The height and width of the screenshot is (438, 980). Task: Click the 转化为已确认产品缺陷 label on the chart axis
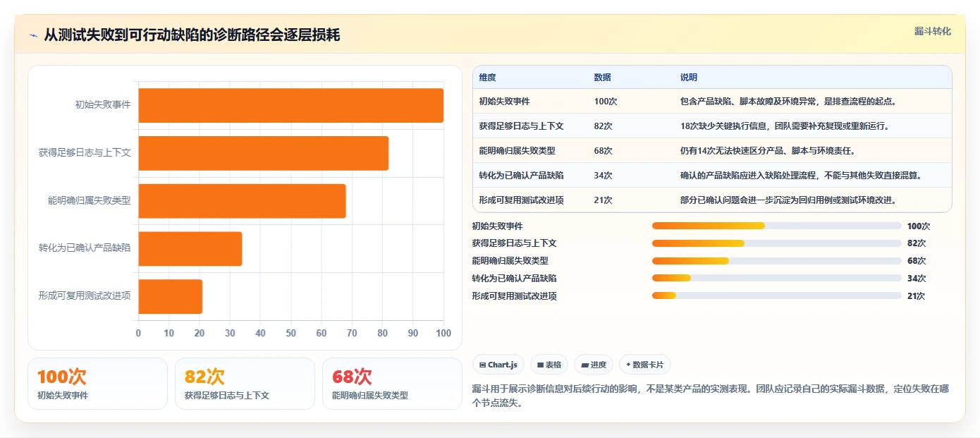coord(85,248)
